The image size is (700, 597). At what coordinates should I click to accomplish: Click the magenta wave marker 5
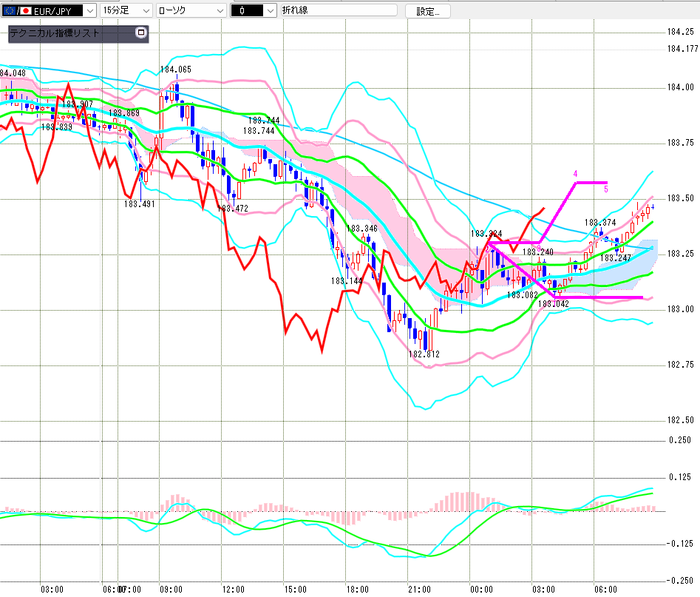605,189
